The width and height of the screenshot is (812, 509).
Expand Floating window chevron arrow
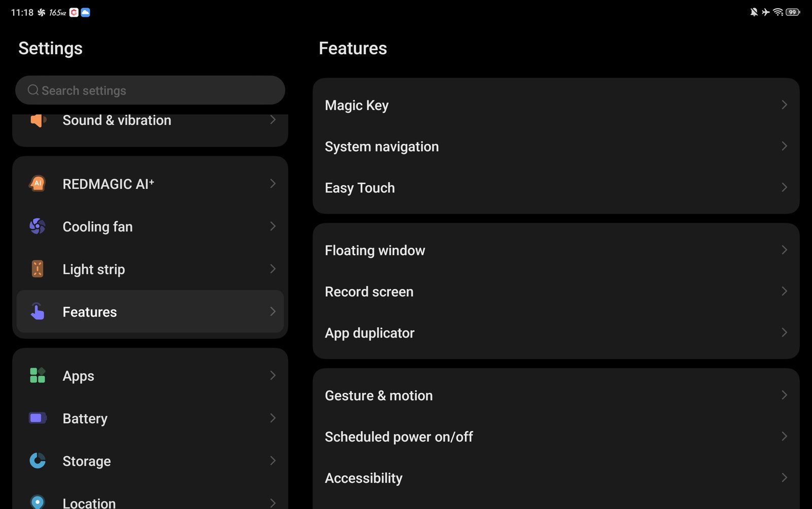point(784,250)
